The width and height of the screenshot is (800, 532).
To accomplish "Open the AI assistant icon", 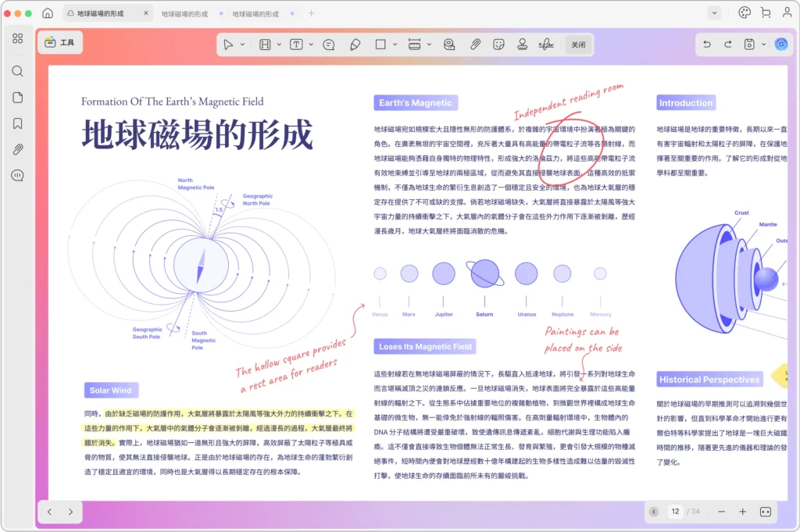I will click(780, 44).
